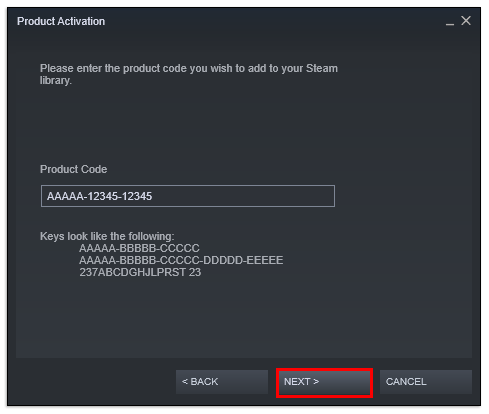Click the 'AAAAA' prefix of the entered code

coord(65,196)
